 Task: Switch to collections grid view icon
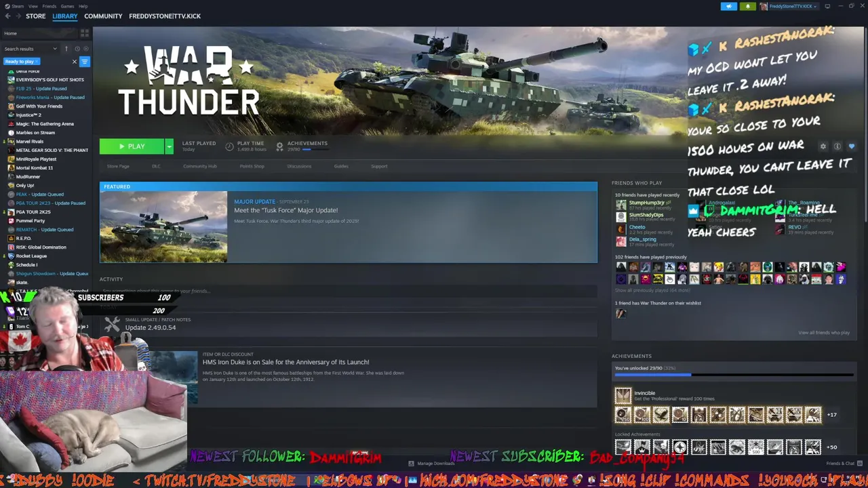tap(85, 33)
